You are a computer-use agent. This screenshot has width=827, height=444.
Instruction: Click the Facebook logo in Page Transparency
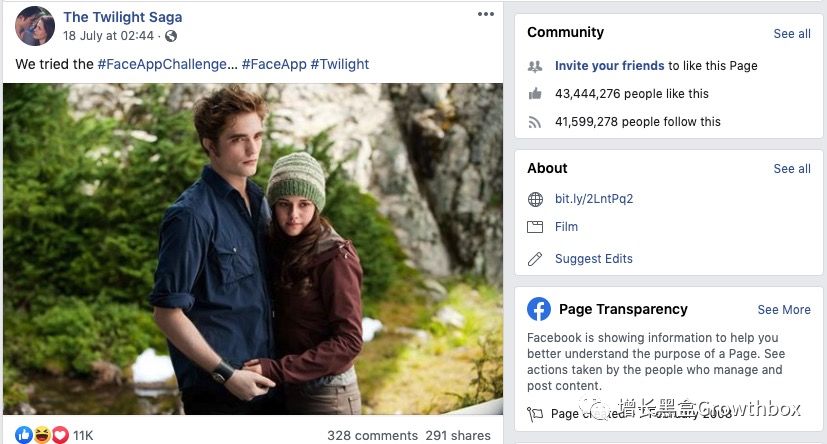point(539,309)
